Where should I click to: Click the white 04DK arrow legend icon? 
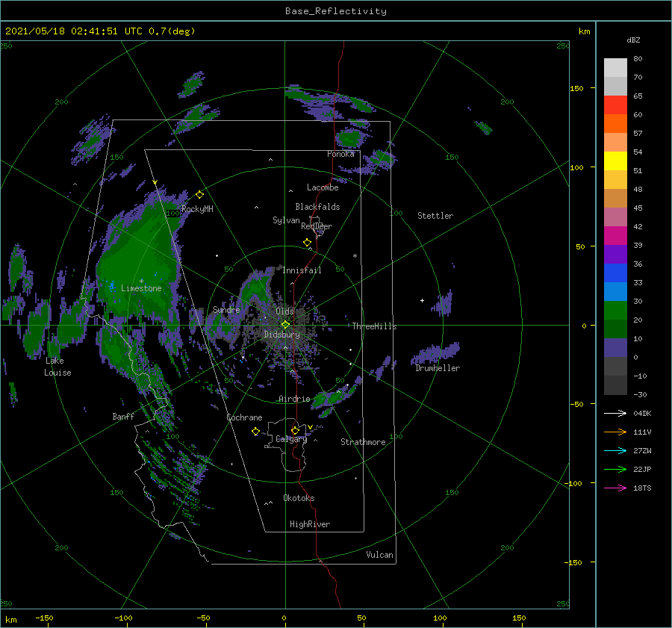(x=615, y=413)
